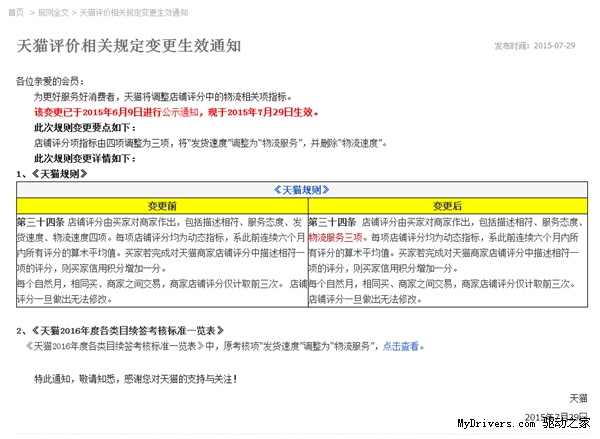Click the greeting 各位亲爱的会员
This screenshot has height=439, width=600.
tap(50, 81)
